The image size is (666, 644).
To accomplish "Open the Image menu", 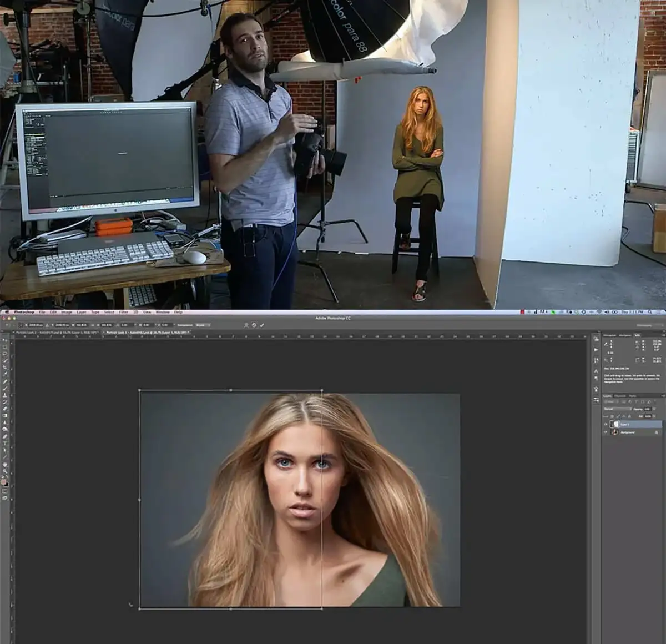I will click(67, 313).
